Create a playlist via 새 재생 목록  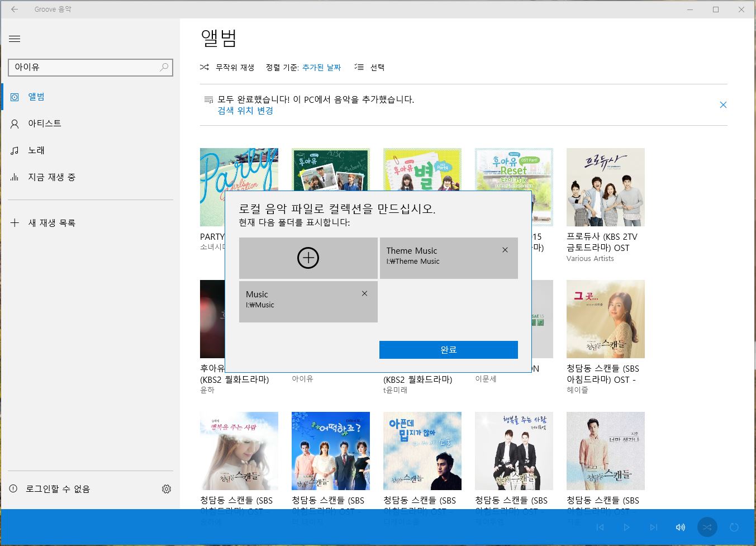[91, 223]
